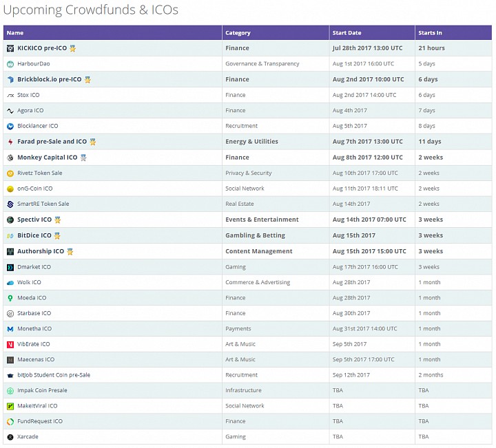The image size is (496, 448).
Task: Click the Monkey Capital logo icon
Action: (10, 158)
